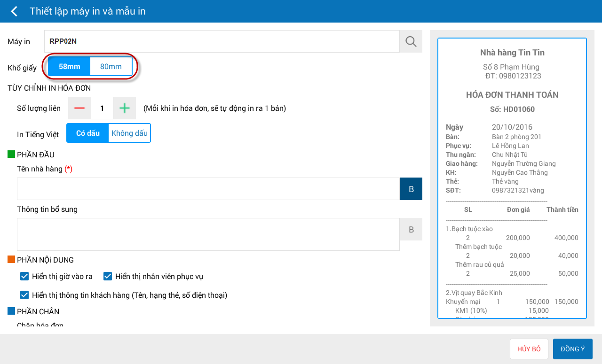
Task: Focus the Tên nhà hàng input field
Action: pyautogui.click(x=208, y=189)
